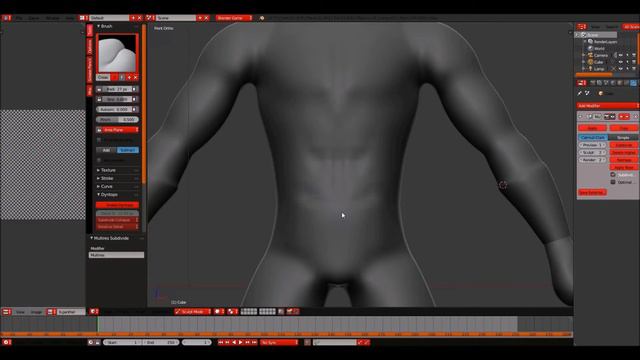
Task: Click the F fake-user button beside brush name
Action: point(122,77)
